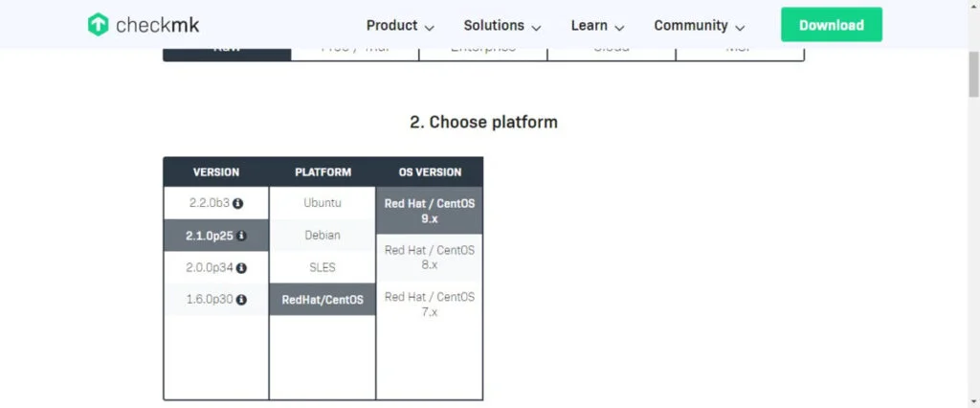Click the page vertical scrollbar thumb

[x=973, y=75]
